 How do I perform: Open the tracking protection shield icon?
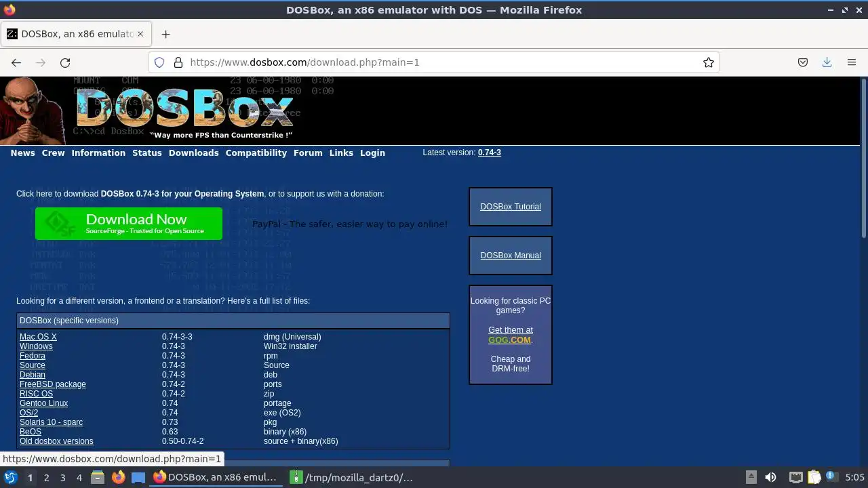coord(159,62)
